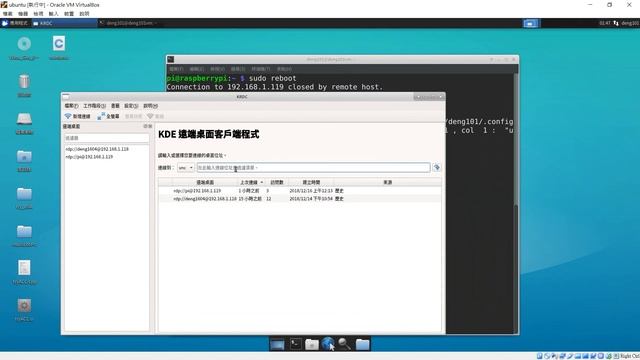Click the disconnect wifi-shaped toolbar icon in KRDC

pos(156,116)
